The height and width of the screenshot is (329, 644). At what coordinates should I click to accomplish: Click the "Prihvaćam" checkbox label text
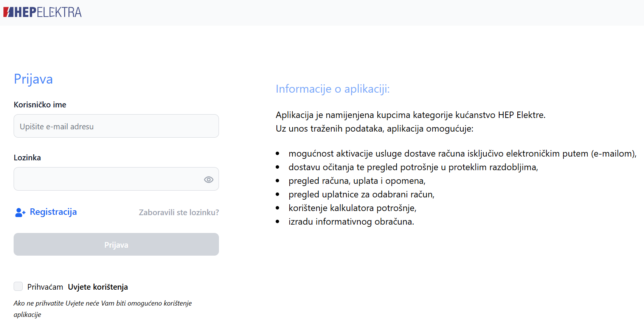tap(45, 287)
